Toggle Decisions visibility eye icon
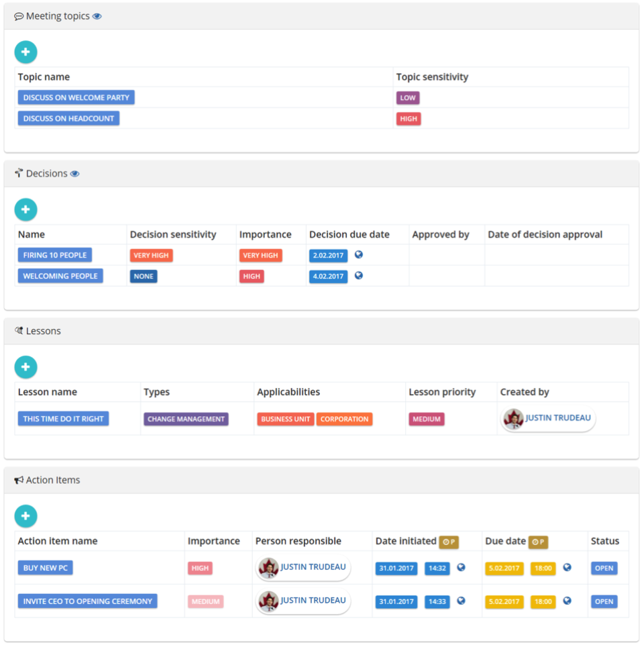644x645 pixels. coord(75,174)
